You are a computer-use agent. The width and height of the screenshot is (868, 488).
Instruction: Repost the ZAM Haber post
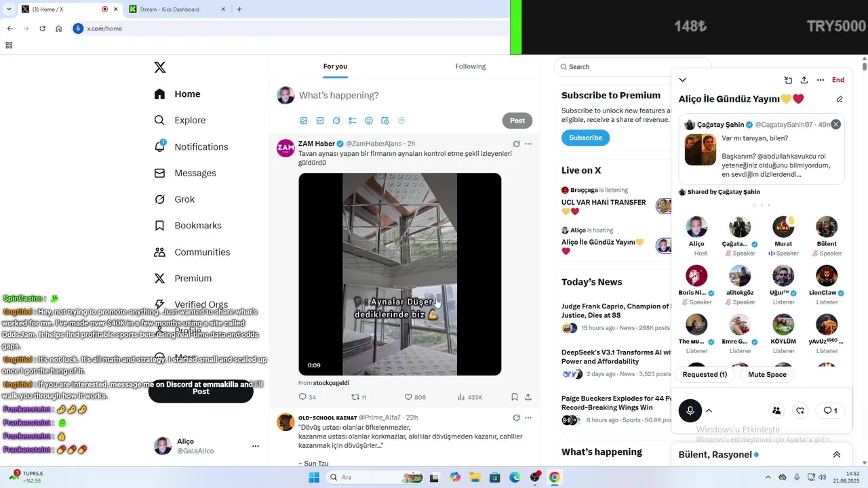359,397
